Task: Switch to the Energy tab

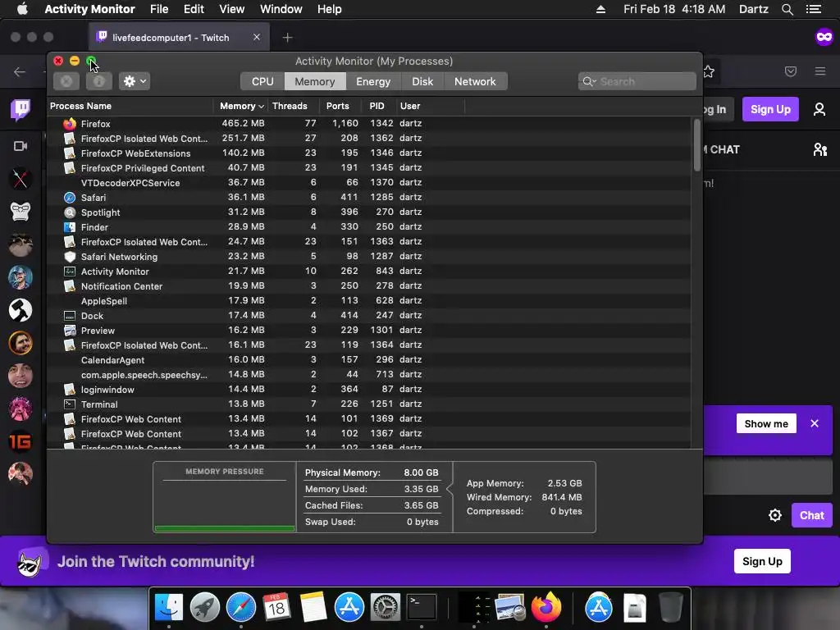Action: coord(373,81)
